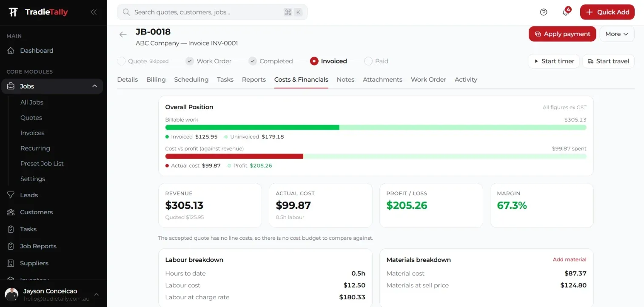
Task: Click the Apply payment button
Action: tap(562, 34)
